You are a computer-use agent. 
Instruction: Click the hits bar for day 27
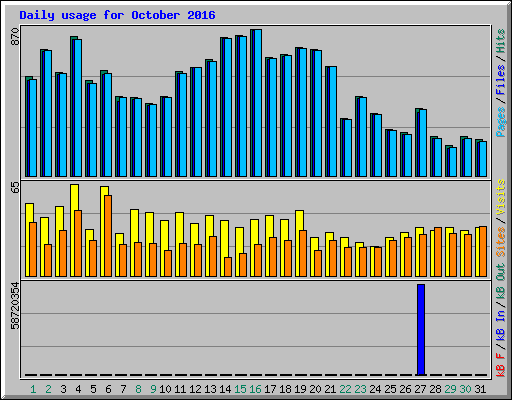(x=418, y=143)
